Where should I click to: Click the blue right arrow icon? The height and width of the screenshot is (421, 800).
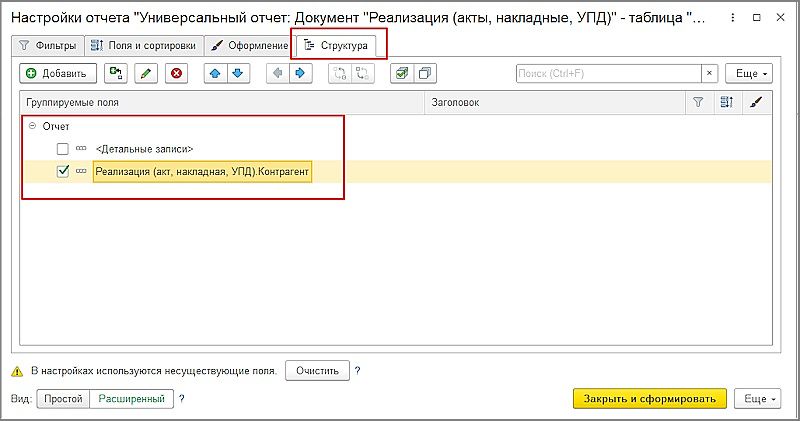301,73
